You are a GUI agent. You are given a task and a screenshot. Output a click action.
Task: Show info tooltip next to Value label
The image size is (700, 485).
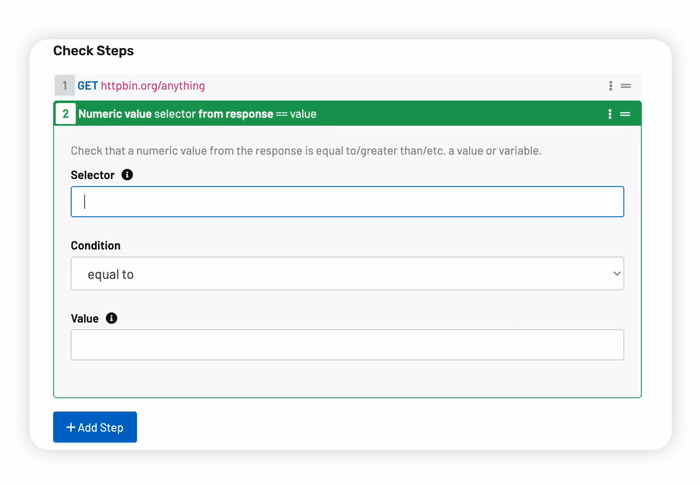(x=112, y=318)
